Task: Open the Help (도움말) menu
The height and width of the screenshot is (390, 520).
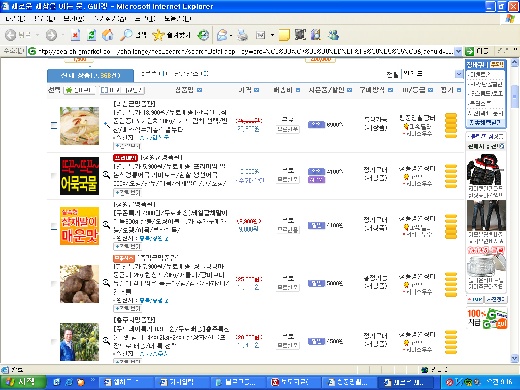Action: (x=177, y=19)
